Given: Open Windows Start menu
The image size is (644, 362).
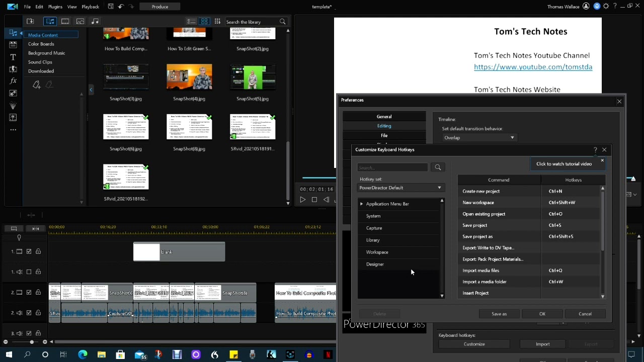Looking at the screenshot, I should [9, 354].
